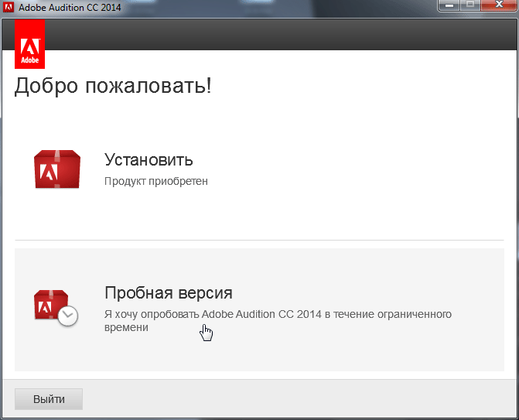Click the Adobe icon in the title bar
Screen dimensions: 519x420
pos(9,7)
